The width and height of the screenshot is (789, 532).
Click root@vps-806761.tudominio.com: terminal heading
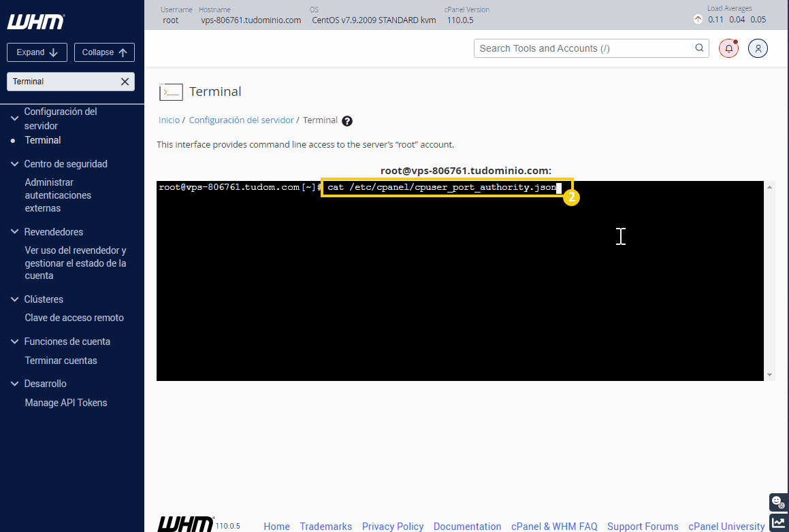pyautogui.click(x=466, y=171)
